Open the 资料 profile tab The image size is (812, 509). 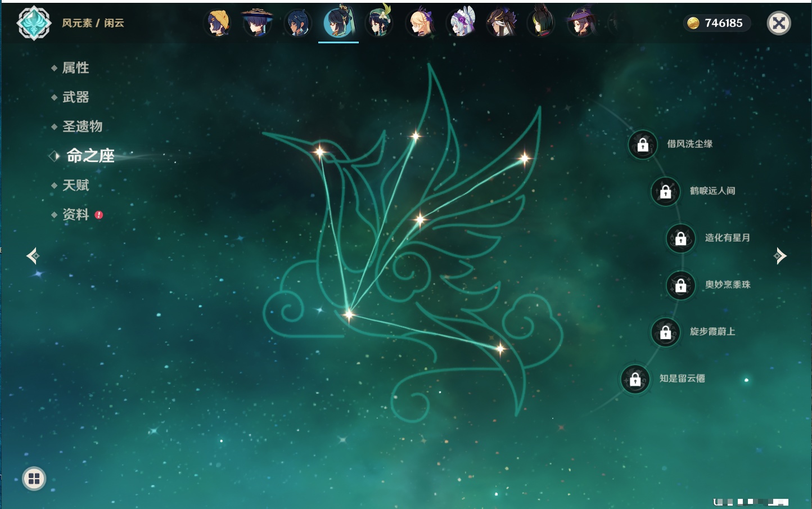coord(75,214)
